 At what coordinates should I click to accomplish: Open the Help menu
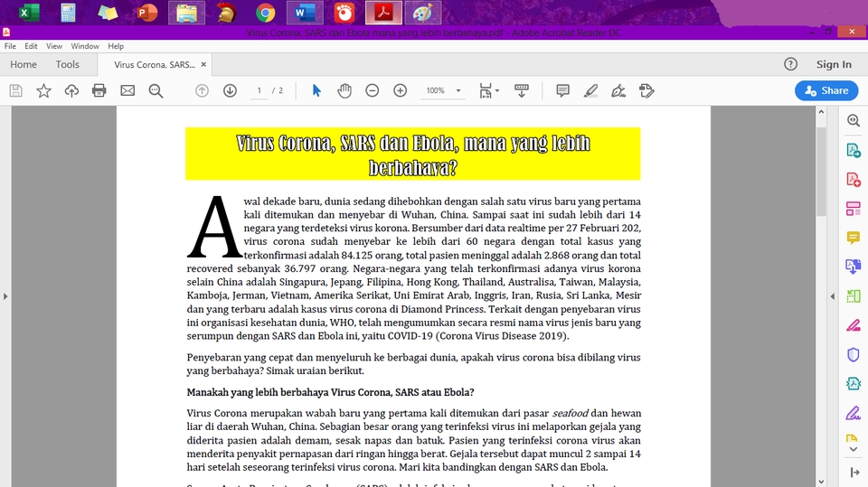(116, 46)
